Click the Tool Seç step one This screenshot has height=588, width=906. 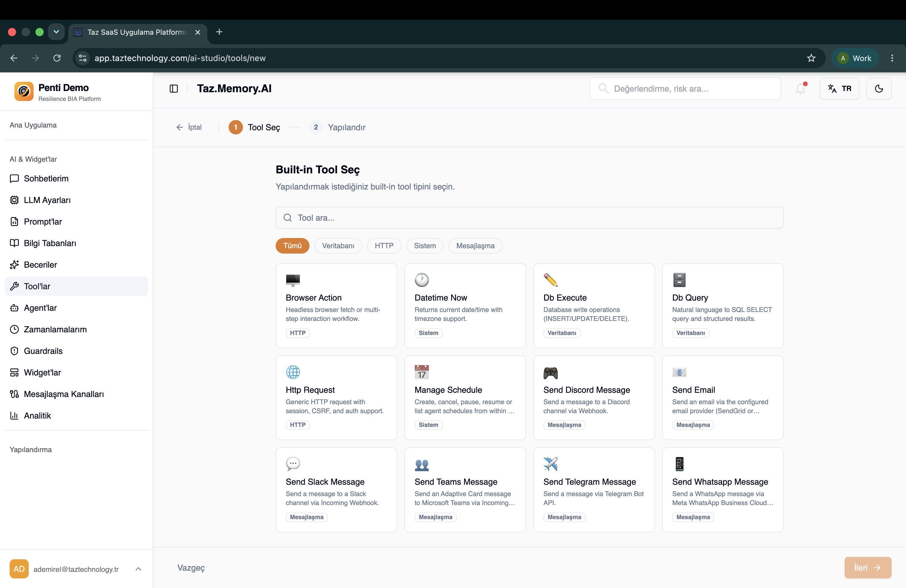click(x=254, y=127)
